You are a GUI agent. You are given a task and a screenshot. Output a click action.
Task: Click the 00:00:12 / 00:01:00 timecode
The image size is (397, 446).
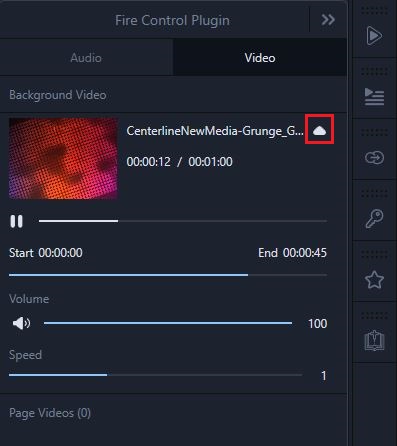(x=179, y=162)
